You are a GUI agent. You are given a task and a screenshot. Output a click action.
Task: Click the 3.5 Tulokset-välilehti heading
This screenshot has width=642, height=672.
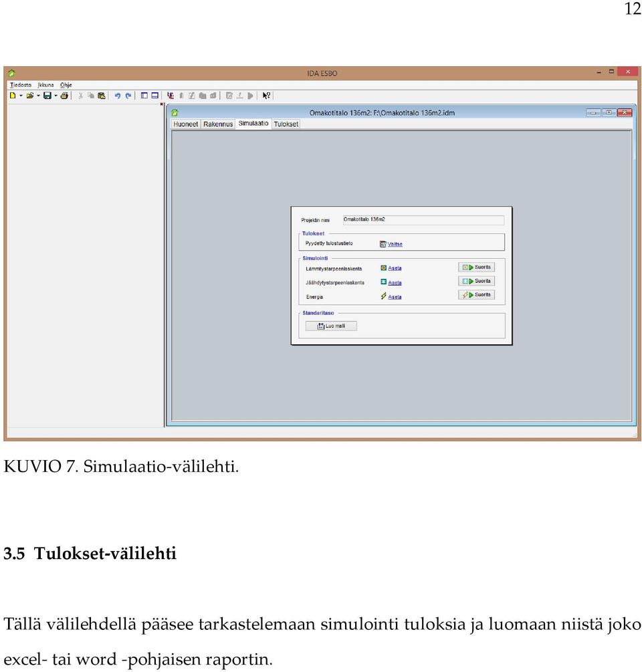pyautogui.click(x=90, y=553)
